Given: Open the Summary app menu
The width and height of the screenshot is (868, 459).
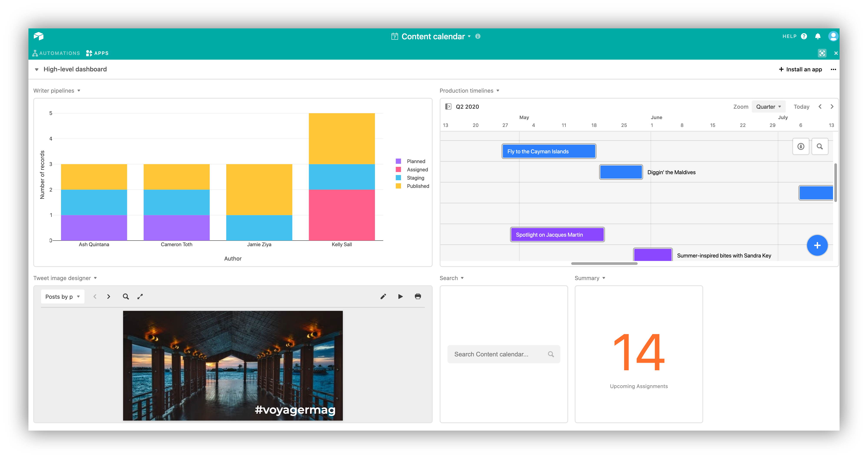Looking at the screenshot, I should point(604,278).
